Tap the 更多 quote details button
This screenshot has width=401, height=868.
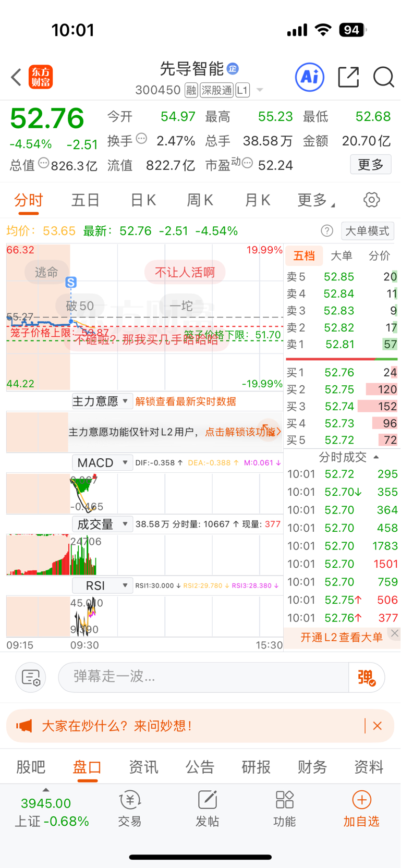pos(371,165)
